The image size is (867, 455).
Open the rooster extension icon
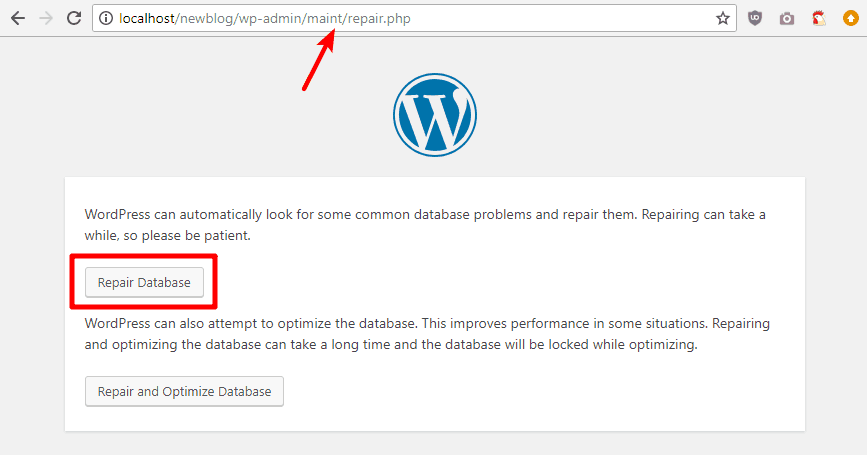coord(819,18)
